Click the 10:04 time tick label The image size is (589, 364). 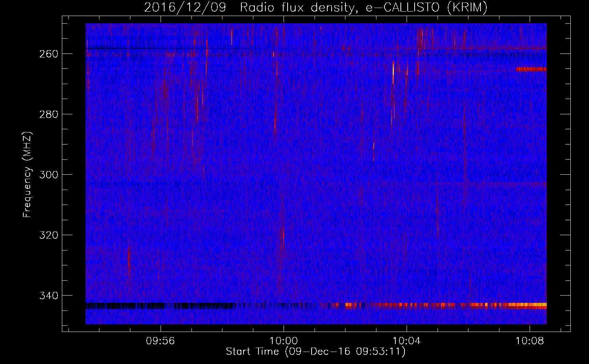pyautogui.click(x=407, y=341)
